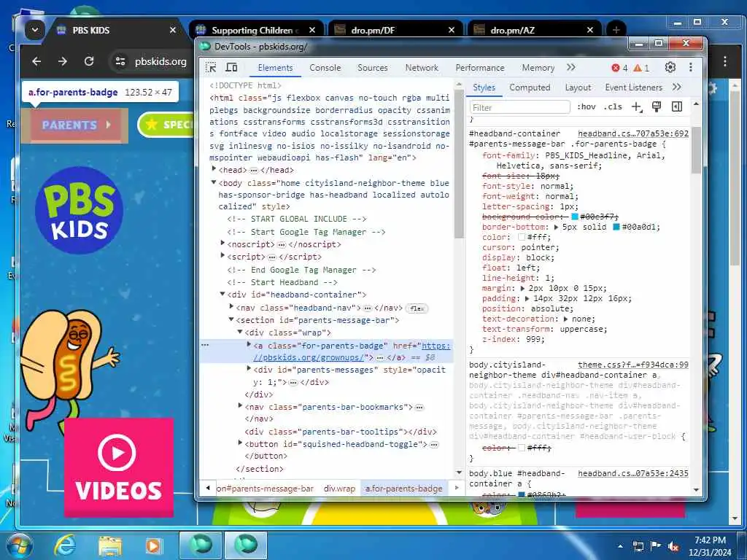The image size is (747, 560).
Task: Add new style rule plus icon
Action: tap(636, 107)
